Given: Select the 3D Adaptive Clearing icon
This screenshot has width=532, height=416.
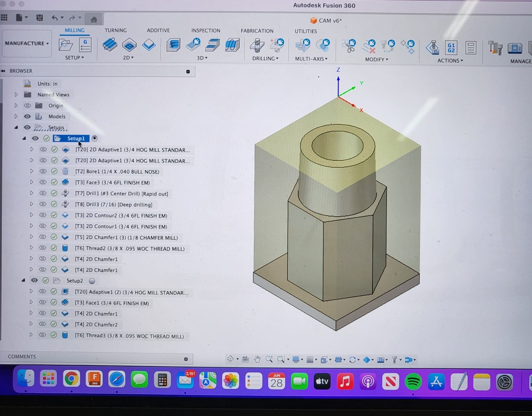Looking at the screenshot, I should (173, 45).
